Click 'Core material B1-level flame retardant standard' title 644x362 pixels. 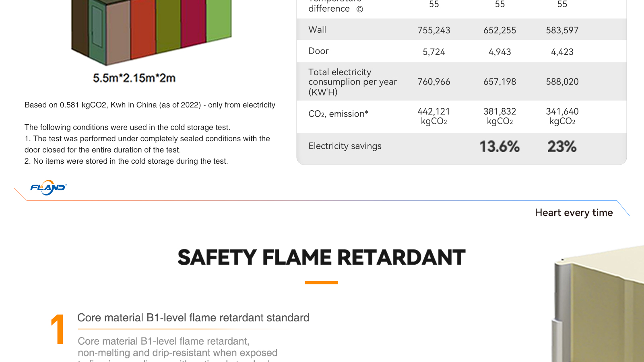pos(193,318)
